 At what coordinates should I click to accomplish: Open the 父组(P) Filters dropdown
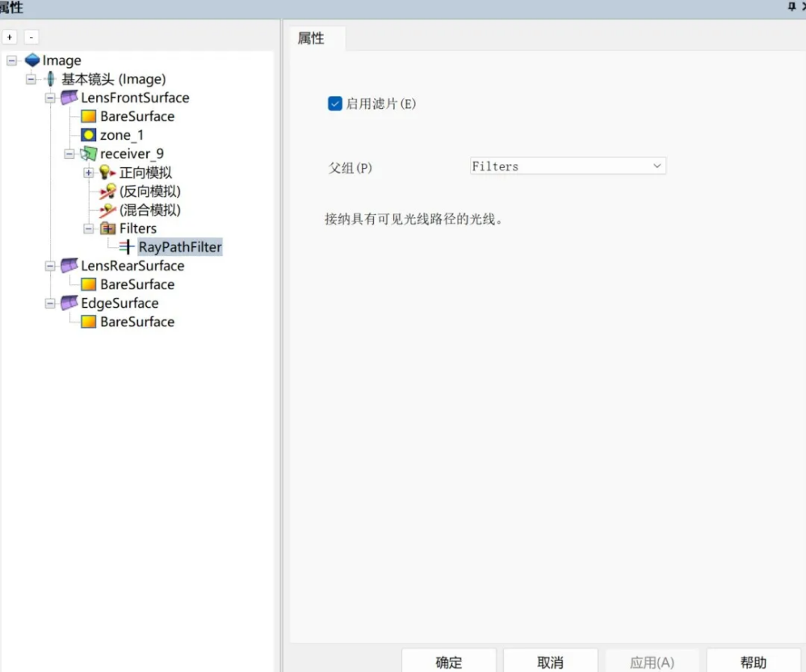[x=568, y=166]
